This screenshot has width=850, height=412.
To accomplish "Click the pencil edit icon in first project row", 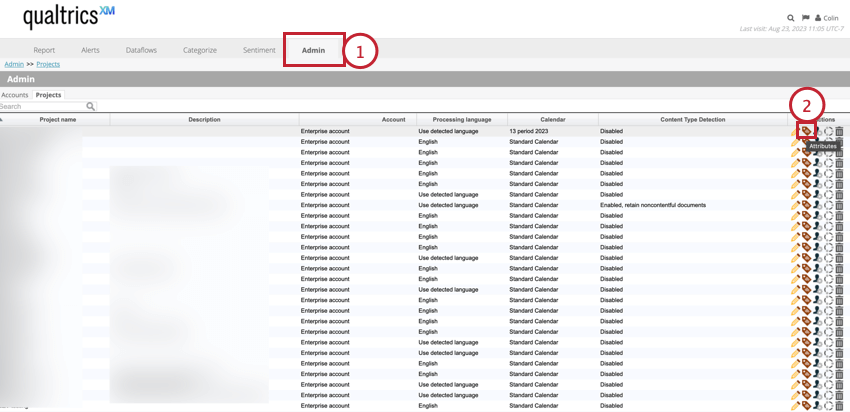I will 795,131.
